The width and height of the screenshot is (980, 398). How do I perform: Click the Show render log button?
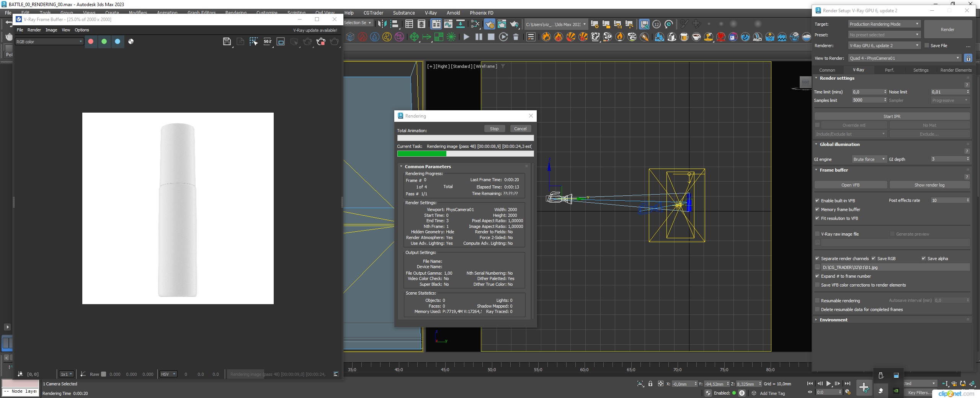point(929,185)
